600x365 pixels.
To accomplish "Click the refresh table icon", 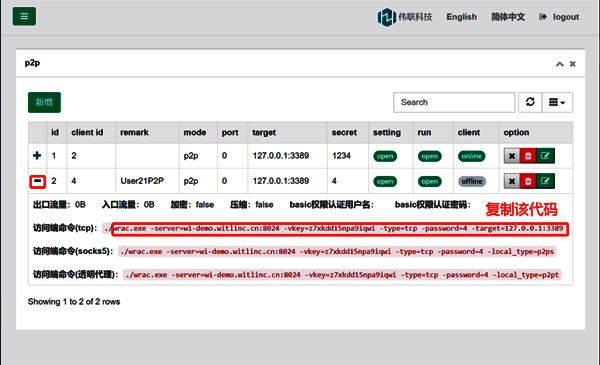I will [x=530, y=102].
